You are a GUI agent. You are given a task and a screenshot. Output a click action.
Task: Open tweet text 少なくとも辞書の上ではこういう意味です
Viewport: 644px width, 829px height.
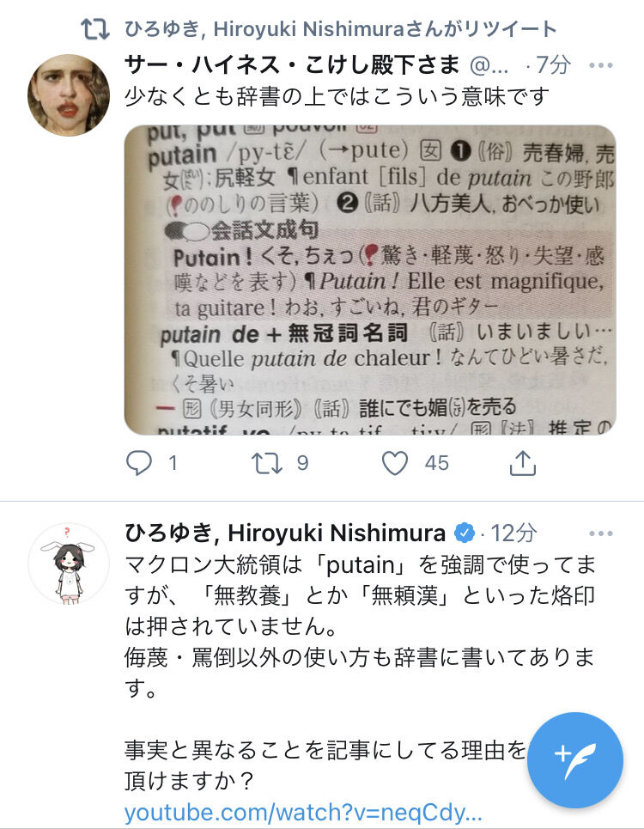coord(337,97)
